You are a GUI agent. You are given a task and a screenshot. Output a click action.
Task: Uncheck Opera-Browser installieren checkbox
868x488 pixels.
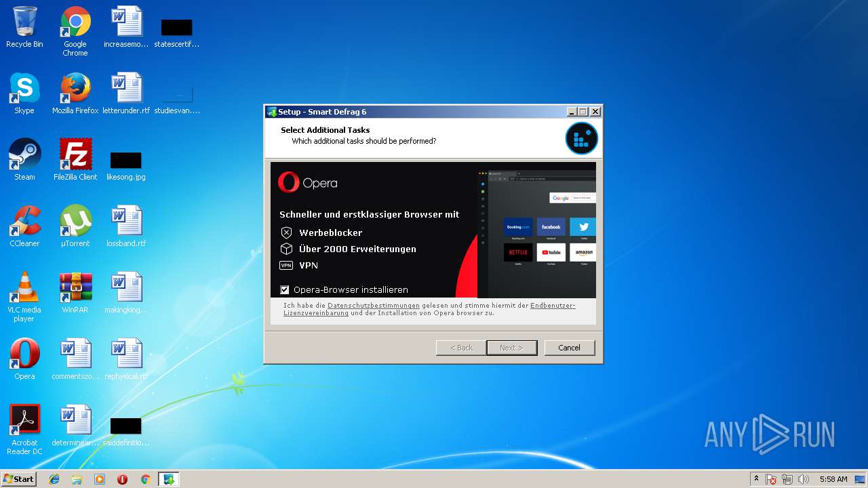(285, 289)
